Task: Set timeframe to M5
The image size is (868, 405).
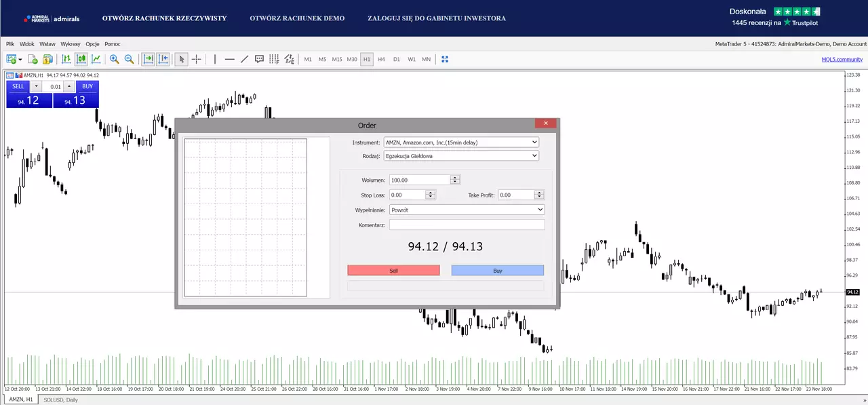Action: point(322,60)
